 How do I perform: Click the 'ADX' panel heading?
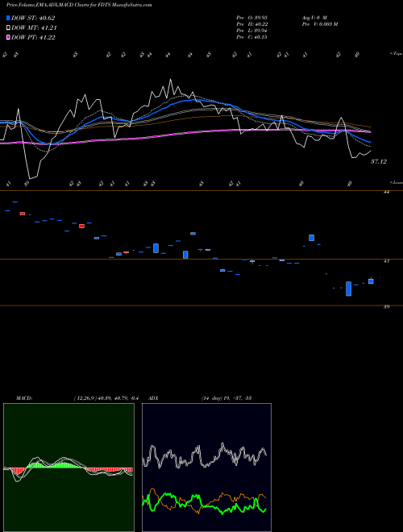153,398
